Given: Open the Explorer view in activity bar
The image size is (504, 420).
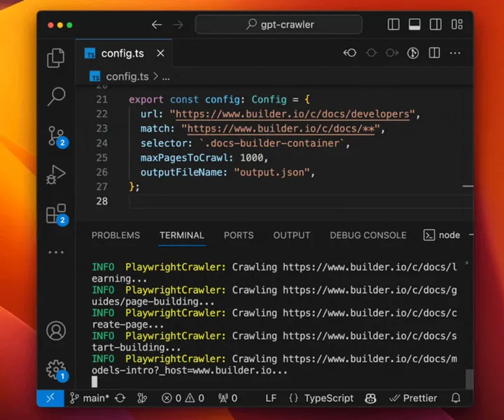Looking at the screenshot, I should [x=56, y=58].
